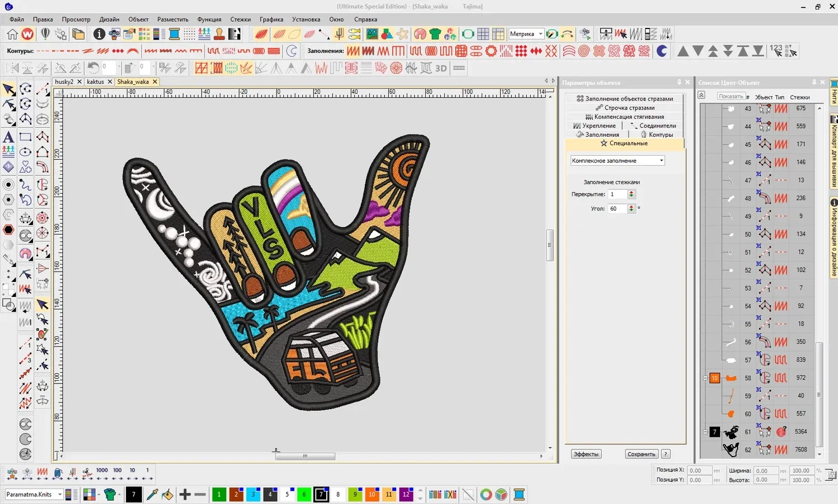The height and width of the screenshot is (504, 838).
Task: Click the color wheel icon in bottom bar
Action: click(x=486, y=495)
